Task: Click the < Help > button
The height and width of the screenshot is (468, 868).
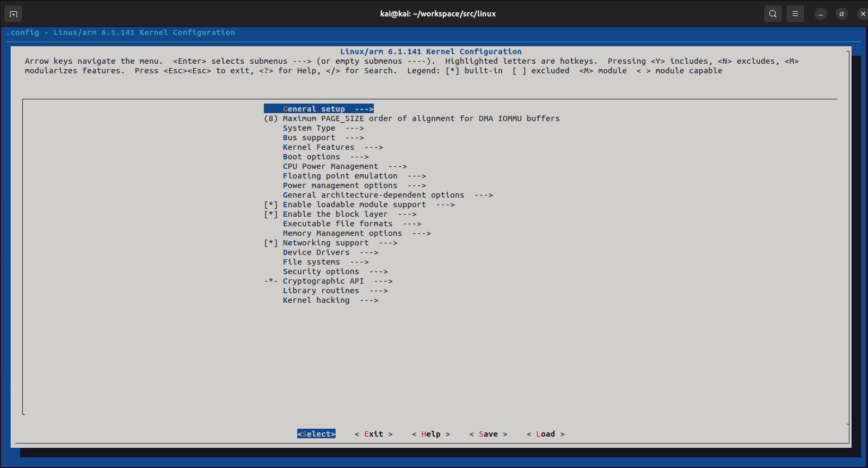Action: point(431,434)
